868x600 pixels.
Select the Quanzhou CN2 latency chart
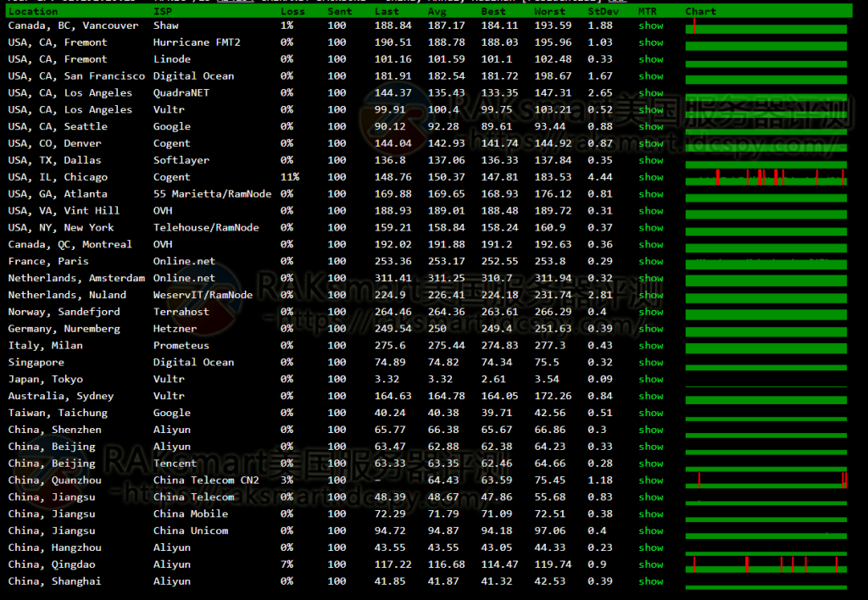tap(766, 481)
